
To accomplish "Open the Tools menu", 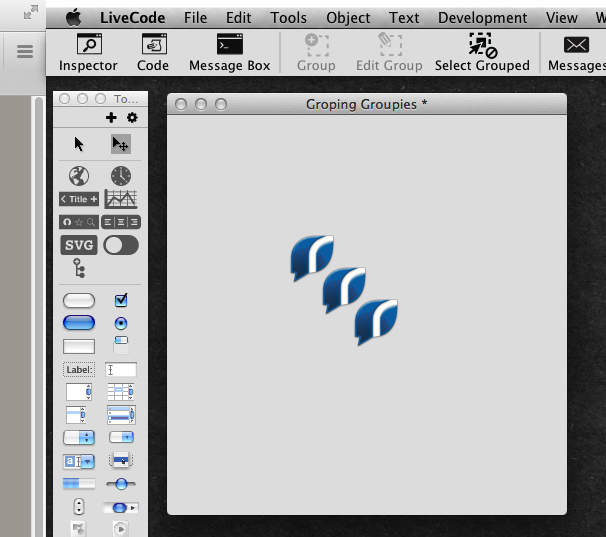I will tap(288, 18).
